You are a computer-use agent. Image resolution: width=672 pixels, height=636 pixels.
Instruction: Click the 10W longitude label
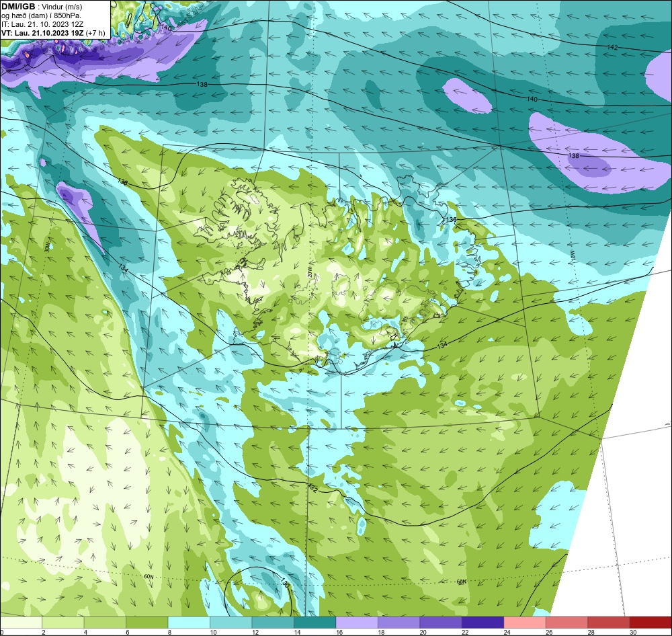[572, 256]
